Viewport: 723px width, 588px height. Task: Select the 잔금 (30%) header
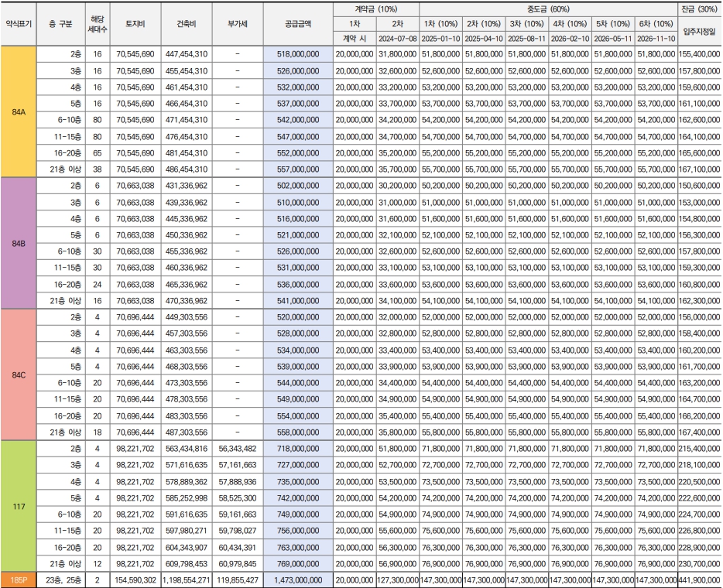coord(700,9)
